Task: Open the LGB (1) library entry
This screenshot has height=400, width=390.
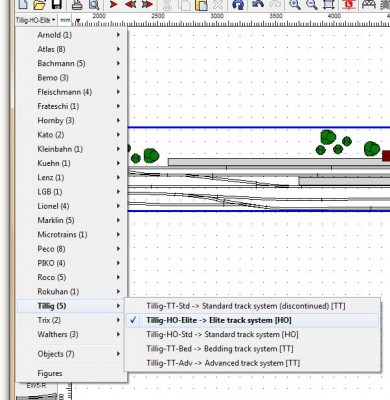Action: [x=72, y=192]
